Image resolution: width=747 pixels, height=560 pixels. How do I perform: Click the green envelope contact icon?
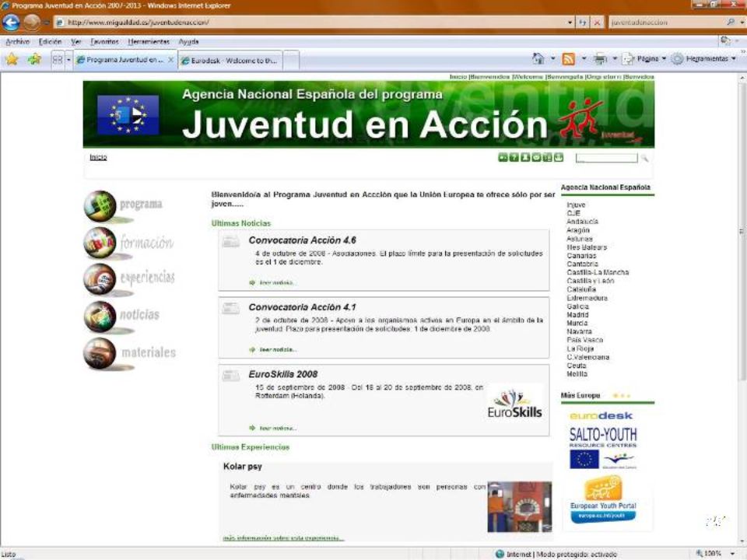(536, 158)
